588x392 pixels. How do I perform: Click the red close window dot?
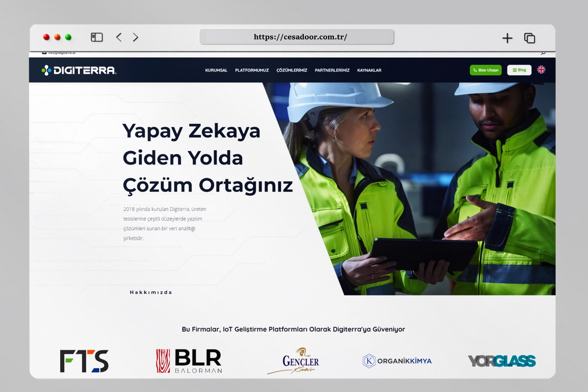[46, 37]
